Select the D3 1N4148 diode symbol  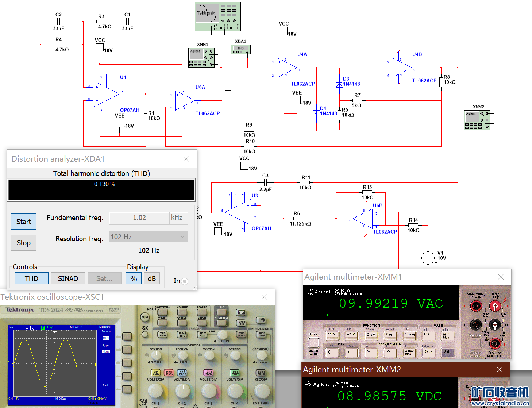coord(339,85)
